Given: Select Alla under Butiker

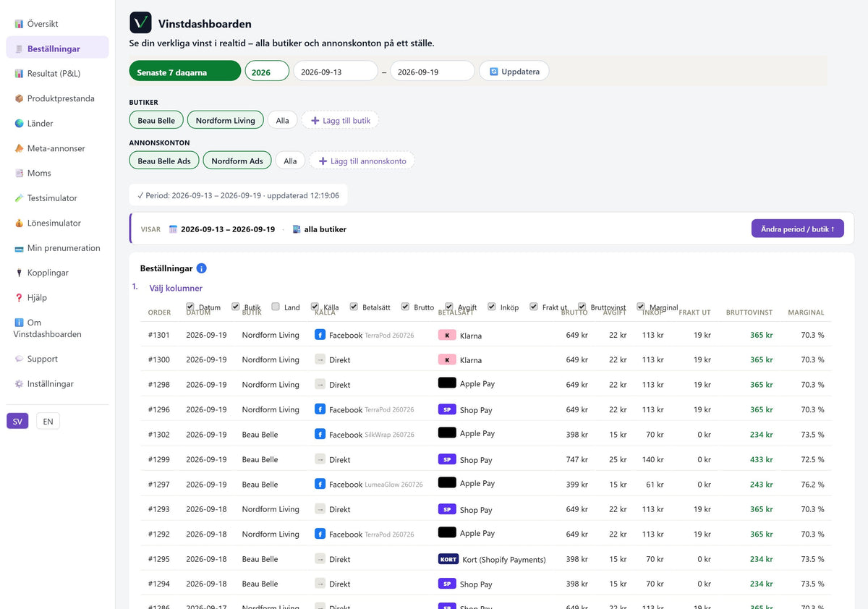Looking at the screenshot, I should click(282, 120).
